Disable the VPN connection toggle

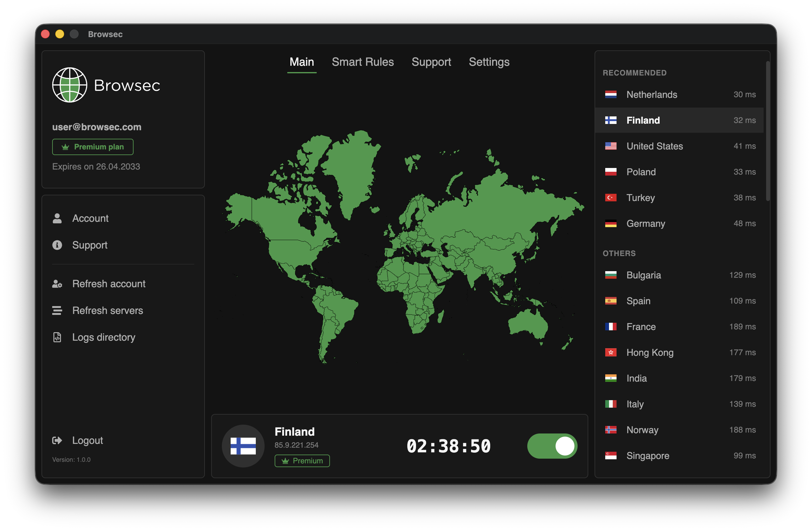(x=552, y=446)
